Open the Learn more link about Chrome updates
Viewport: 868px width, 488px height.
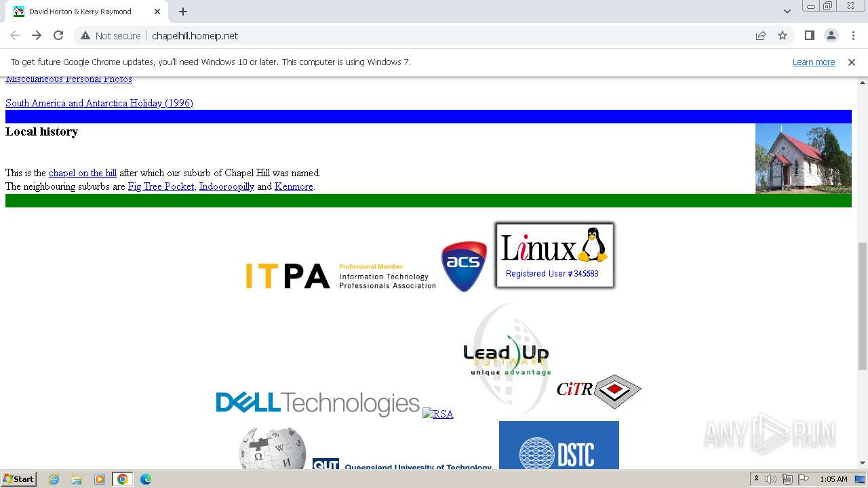coord(814,62)
